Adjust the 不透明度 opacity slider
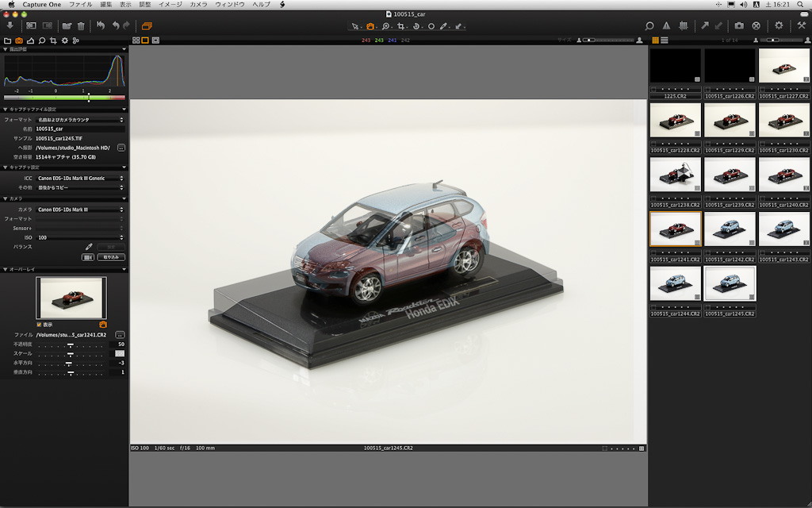This screenshot has height=508, width=812. pyautogui.click(x=70, y=344)
